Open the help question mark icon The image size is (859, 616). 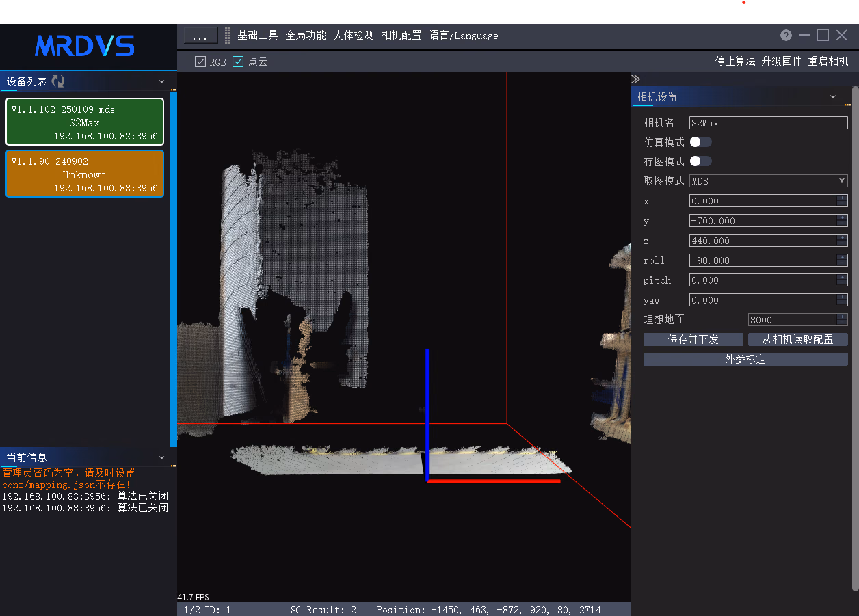(x=786, y=36)
